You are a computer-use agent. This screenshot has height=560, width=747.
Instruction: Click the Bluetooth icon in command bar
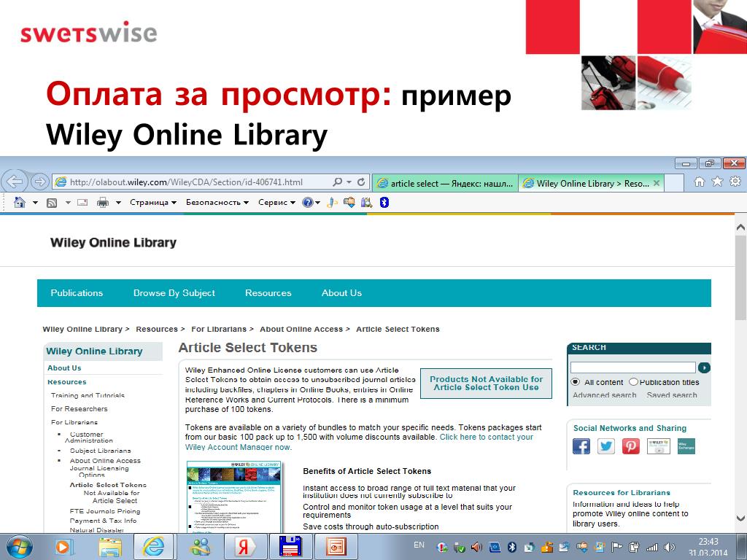point(384,203)
